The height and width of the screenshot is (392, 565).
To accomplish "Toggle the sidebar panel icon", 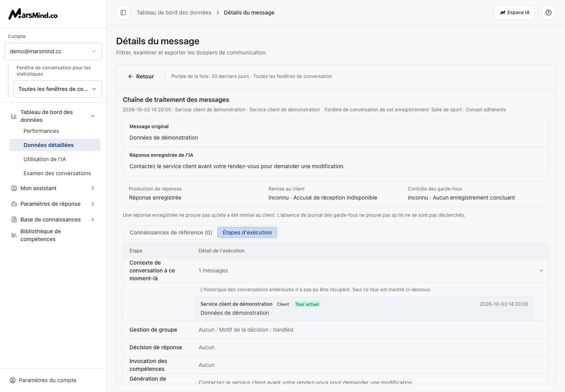I will pos(123,13).
